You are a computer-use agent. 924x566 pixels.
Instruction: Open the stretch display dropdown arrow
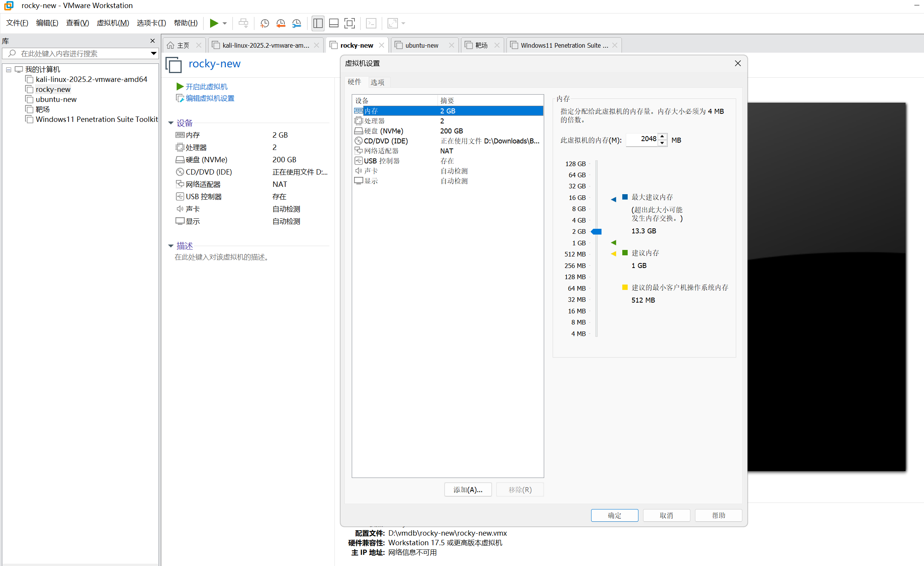[403, 23]
